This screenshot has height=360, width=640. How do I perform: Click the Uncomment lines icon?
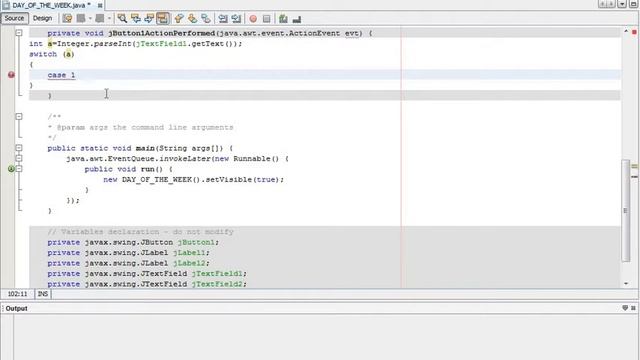[x=297, y=19]
